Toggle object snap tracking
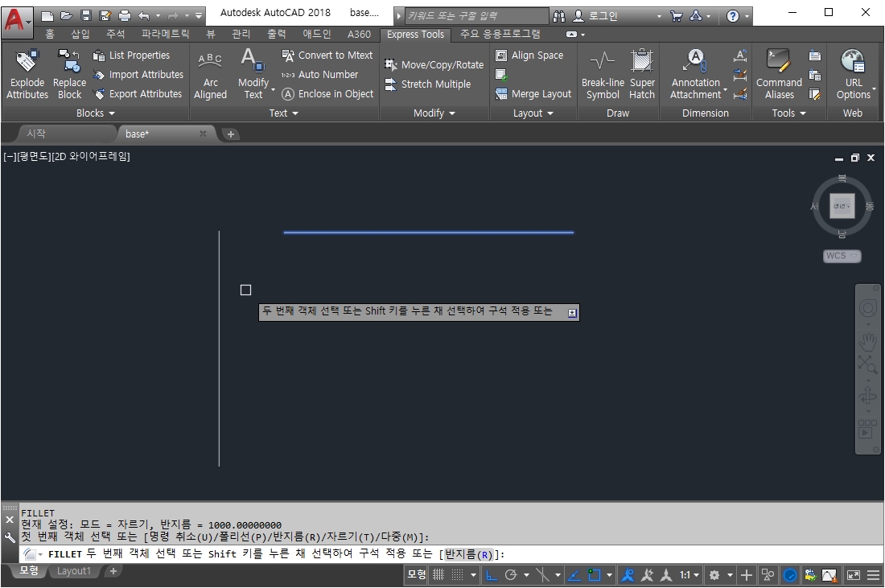Image resolution: width=885 pixels, height=588 pixels. pos(574,575)
